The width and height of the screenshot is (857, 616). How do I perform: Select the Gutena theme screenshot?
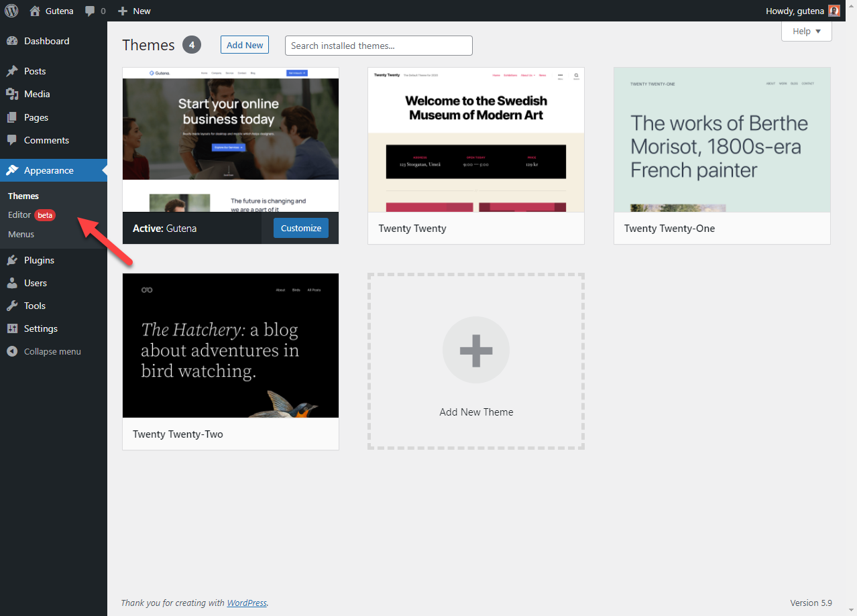pyautogui.click(x=231, y=139)
